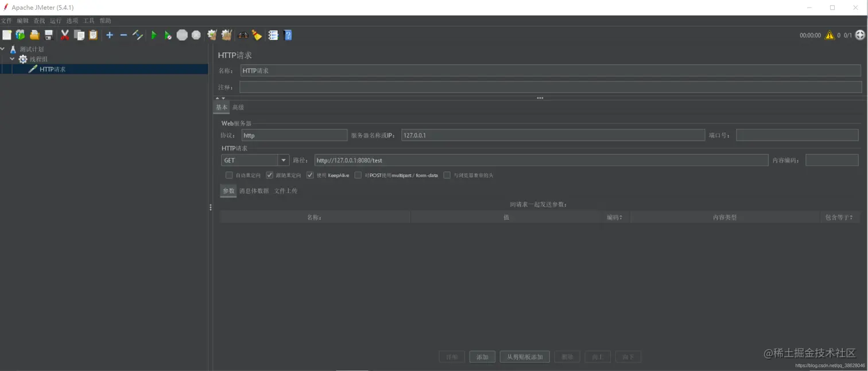The width and height of the screenshot is (868, 371).
Task: Open the Templates toolbar icon
Action: click(x=21, y=35)
